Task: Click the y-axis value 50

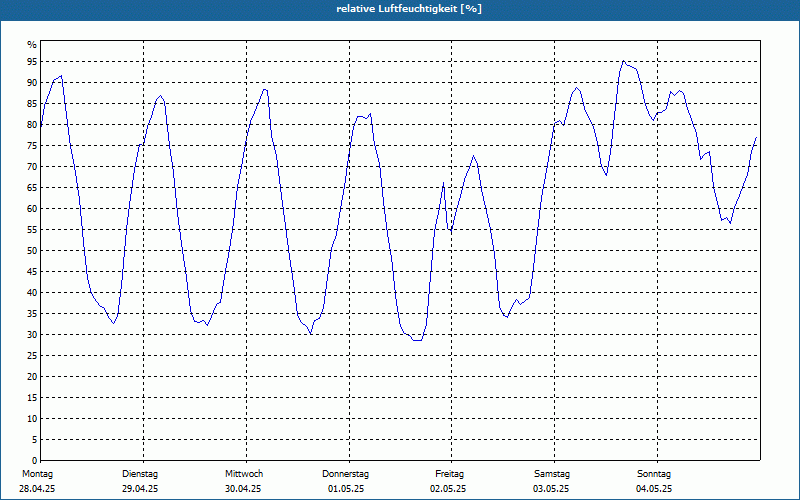Action: [32, 251]
